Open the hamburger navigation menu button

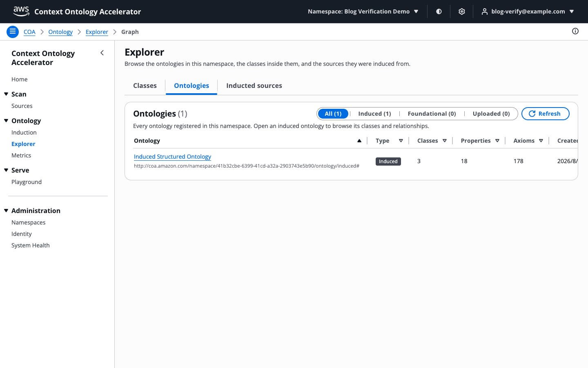tap(13, 31)
